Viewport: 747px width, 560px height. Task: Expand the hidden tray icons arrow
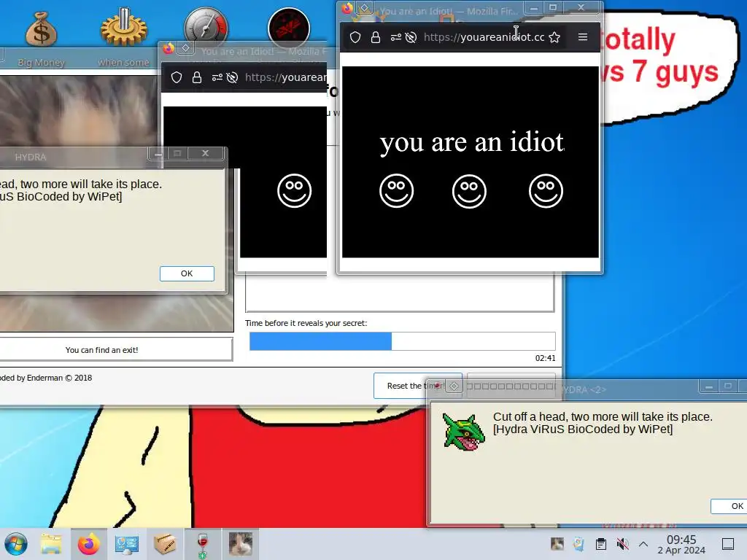[x=643, y=544]
